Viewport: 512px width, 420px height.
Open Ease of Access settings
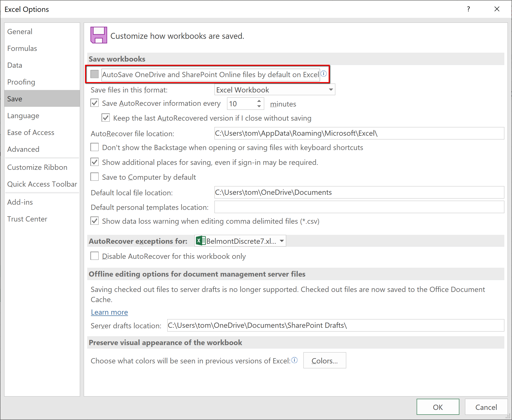coord(42,133)
